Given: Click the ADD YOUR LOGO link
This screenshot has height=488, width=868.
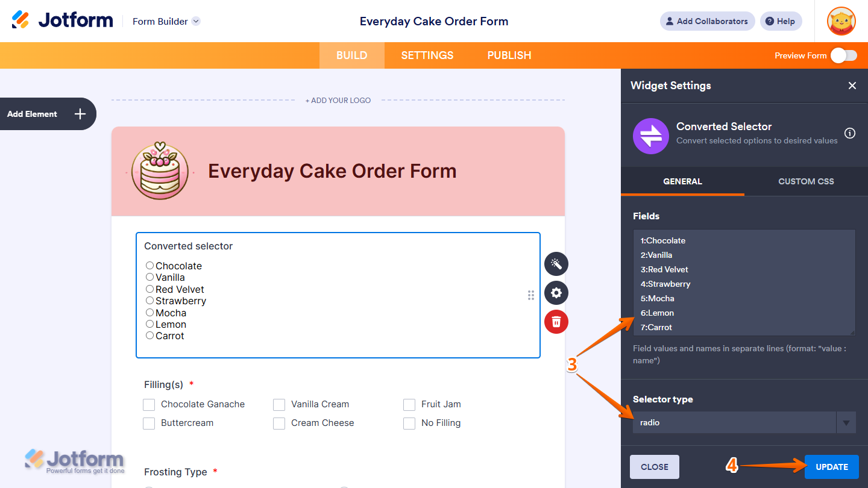Looking at the screenshot, I should [338, 100].
